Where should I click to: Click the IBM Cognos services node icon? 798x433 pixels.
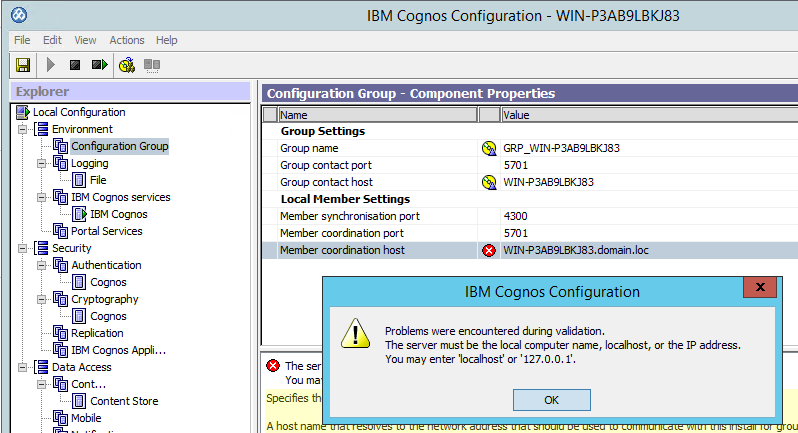[61, 197]
